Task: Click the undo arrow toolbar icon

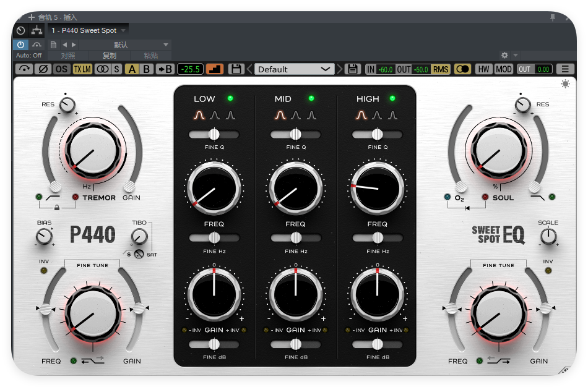Action: (x=24, y=69)
